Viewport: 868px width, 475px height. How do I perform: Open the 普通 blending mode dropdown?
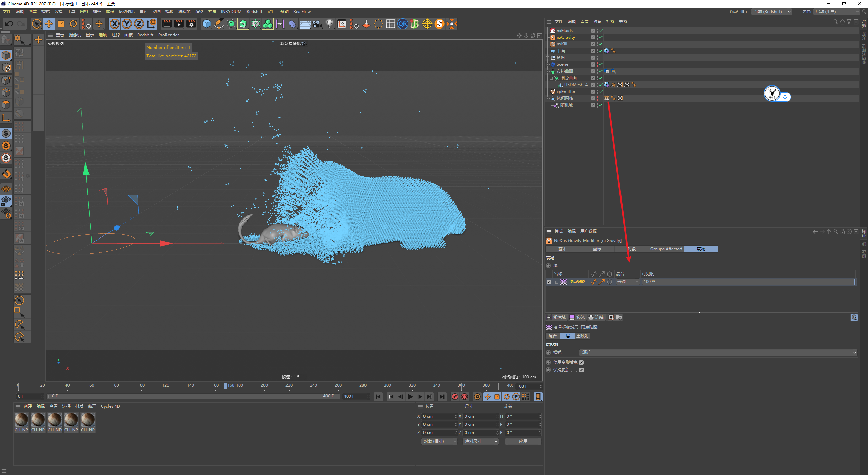[628, 282]
